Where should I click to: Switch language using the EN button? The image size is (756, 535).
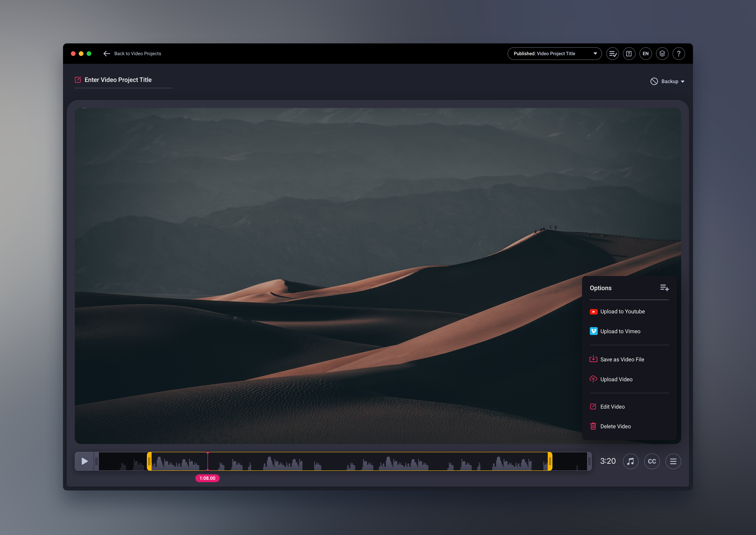[645, 54]
